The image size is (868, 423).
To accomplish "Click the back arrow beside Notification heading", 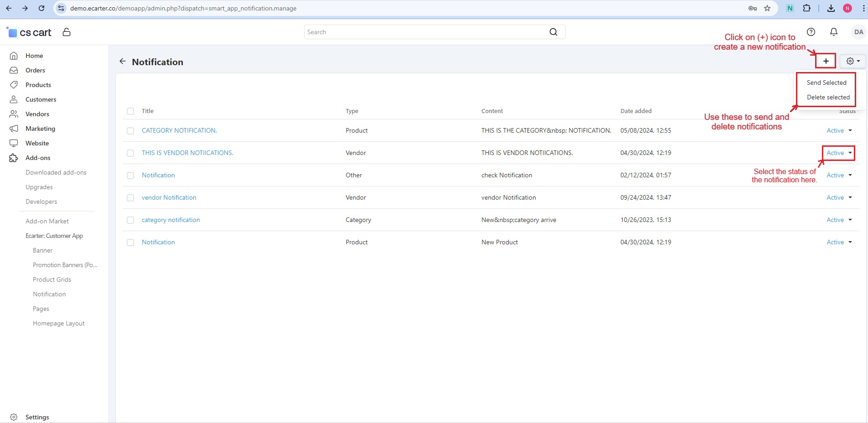I will point(122,61).
